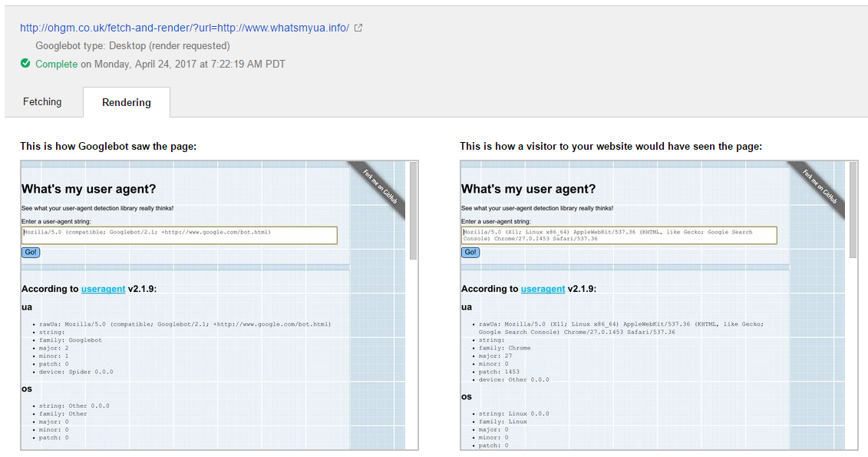This screenshot has height=457, width=868.
Task: Click 'Fork me on GitHub' ribbon in Googlebot view
Action: (x=380, y=187)
